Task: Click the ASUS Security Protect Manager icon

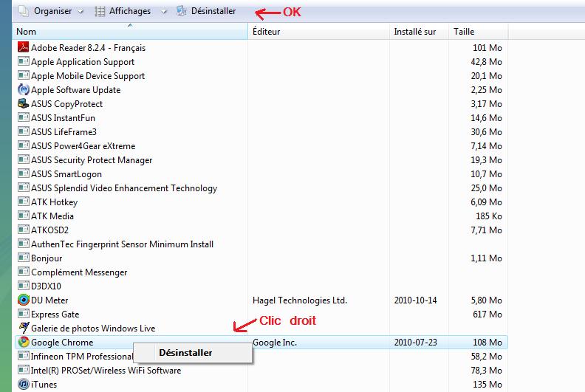Action: pos(23,159)
